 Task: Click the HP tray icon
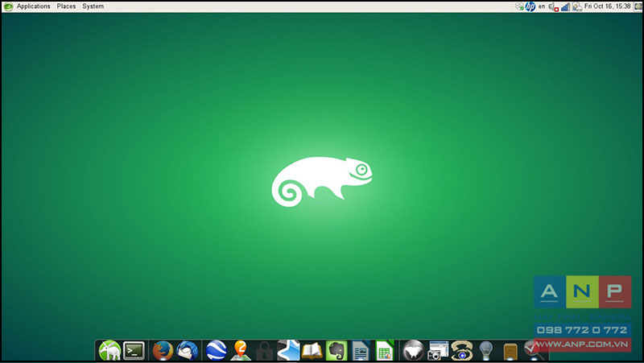pos(530,6)
